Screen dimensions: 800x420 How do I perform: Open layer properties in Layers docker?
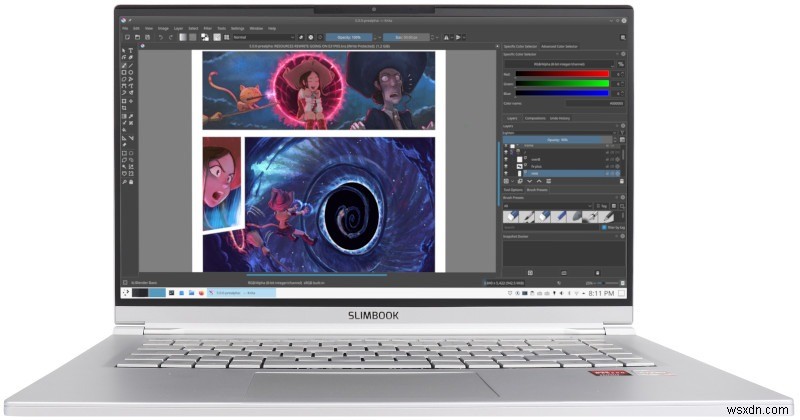point(548,181)
